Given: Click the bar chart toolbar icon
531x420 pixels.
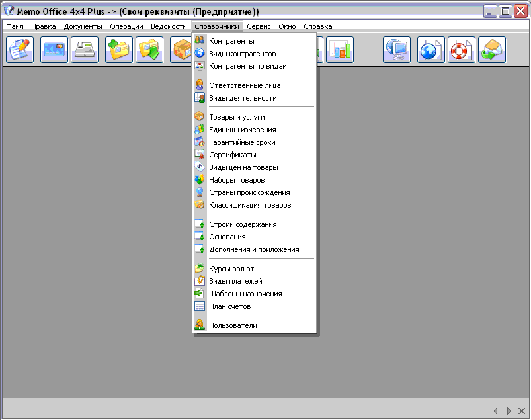Looking at the screenshot, I should [x=340, y=50].
